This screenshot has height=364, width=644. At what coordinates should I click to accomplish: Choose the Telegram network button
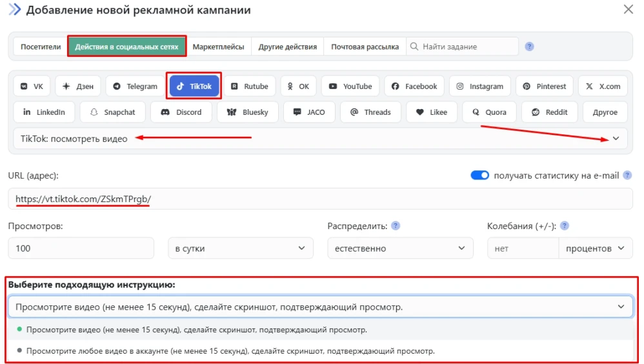(135, 86)
